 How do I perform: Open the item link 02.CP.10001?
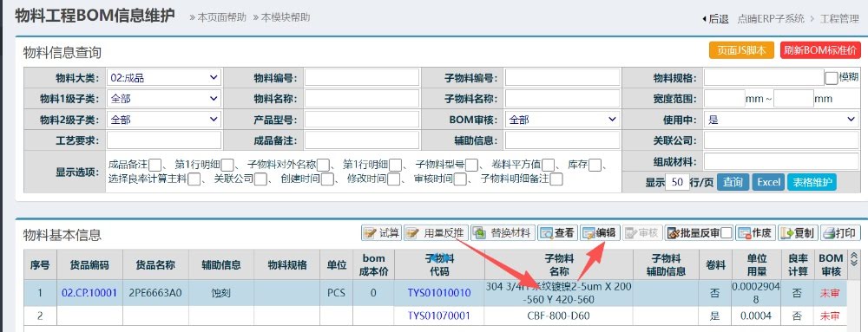point(89,293)
